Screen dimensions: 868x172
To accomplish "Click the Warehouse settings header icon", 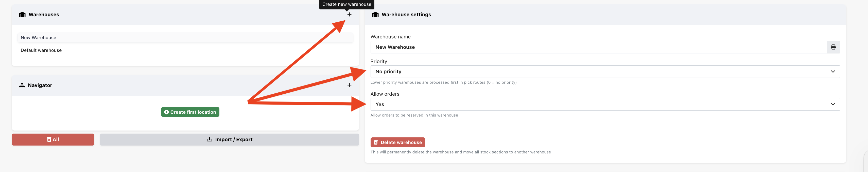I will click(375, 15).
